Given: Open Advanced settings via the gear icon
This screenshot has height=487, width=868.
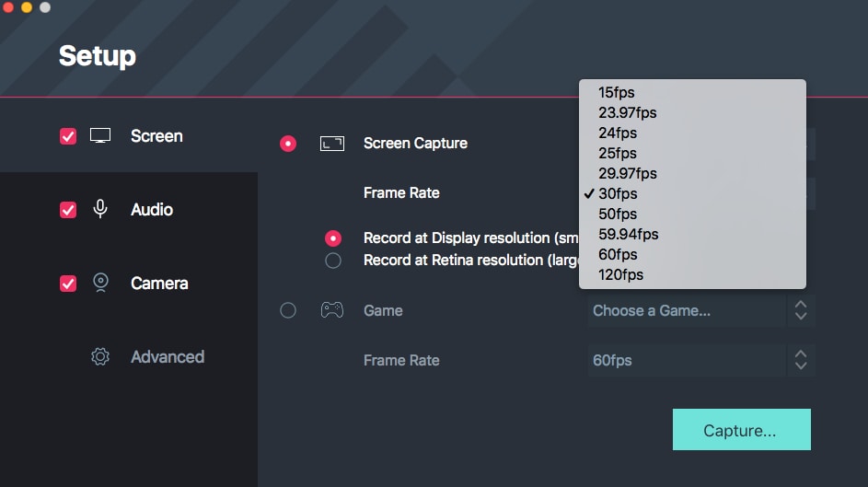Looking at the screenshot, I should click(x=100, y=357).
